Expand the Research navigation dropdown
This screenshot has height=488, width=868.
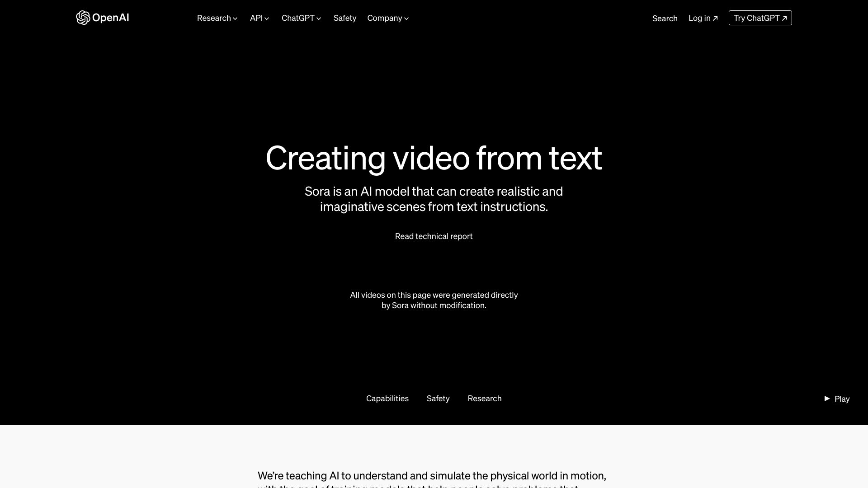click(x=217, y=18)
